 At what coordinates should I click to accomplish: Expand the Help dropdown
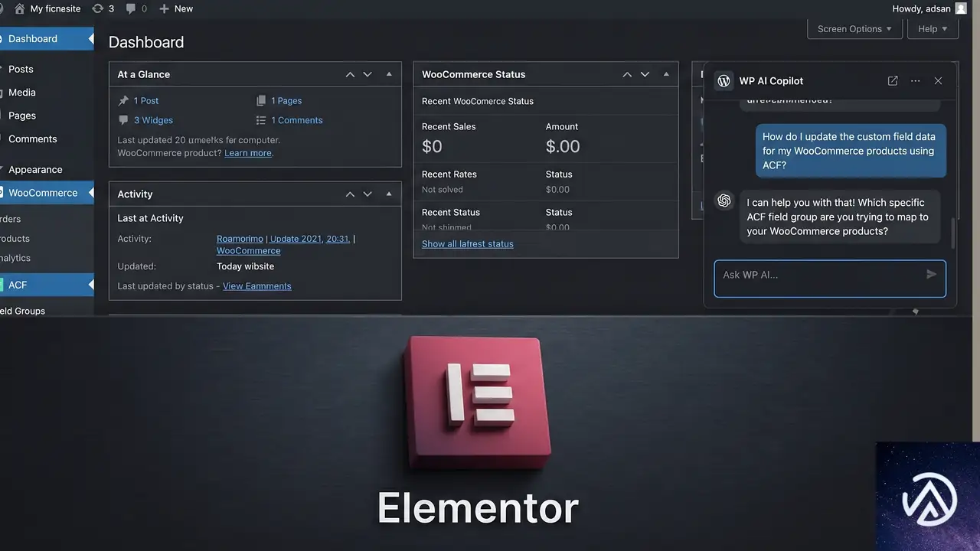coord(933,28)
